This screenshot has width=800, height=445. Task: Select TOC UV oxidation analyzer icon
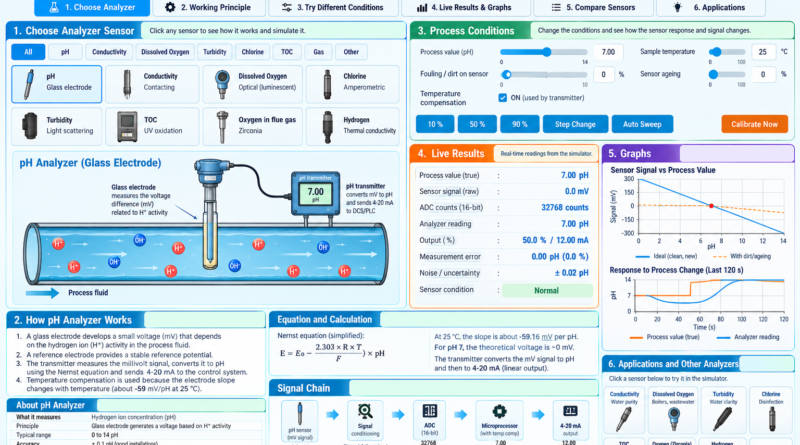point(127,126)
